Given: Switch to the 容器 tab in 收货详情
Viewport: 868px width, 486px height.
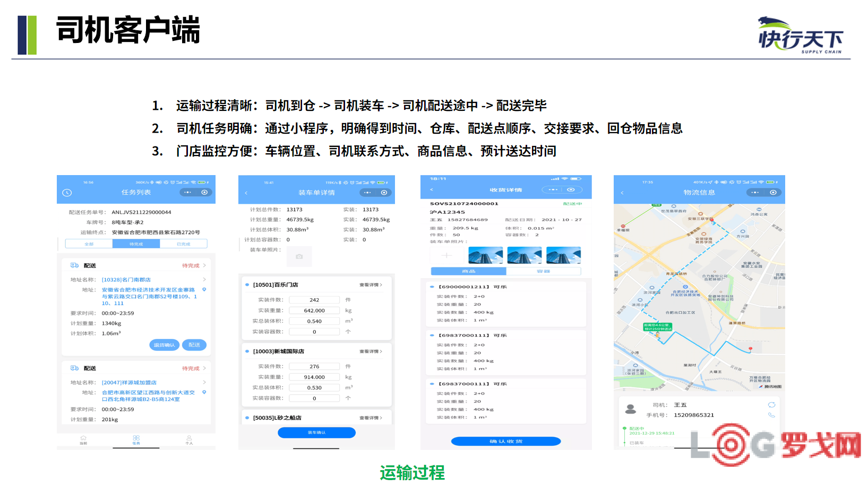Looking at the screenshot, I should point(544,271).
